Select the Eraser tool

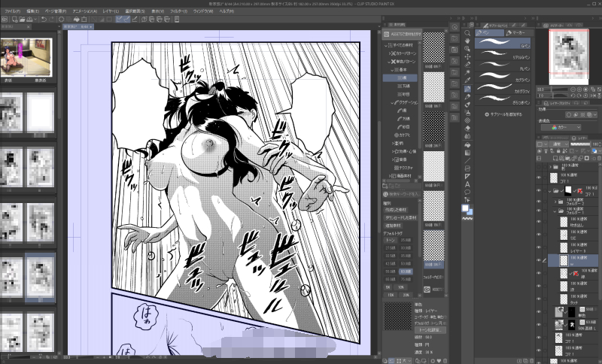point(467,129)
